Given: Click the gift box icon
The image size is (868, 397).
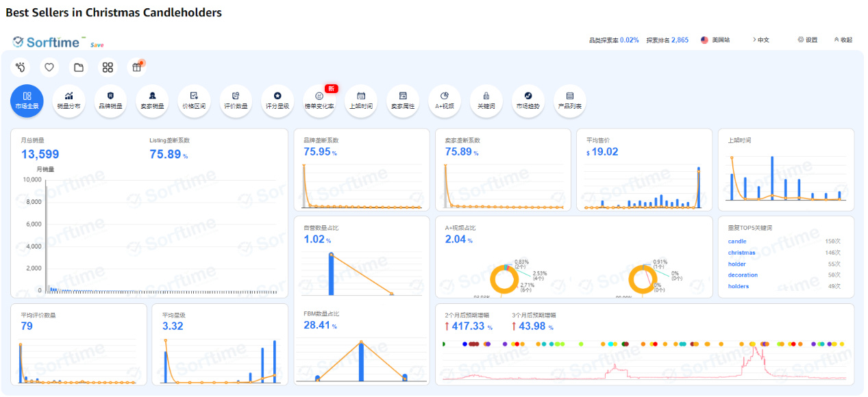Looking at the screenshot, I should [136, 67].
